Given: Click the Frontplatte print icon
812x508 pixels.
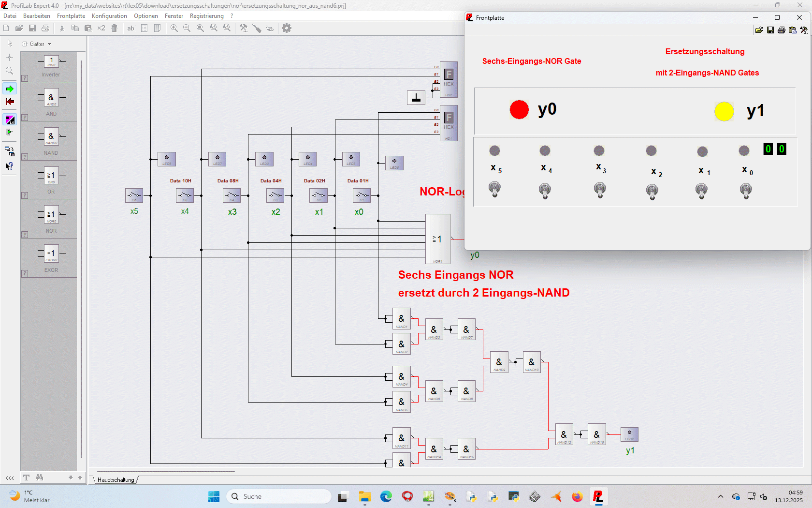Looking at the screenshot, I should [781, 30].
